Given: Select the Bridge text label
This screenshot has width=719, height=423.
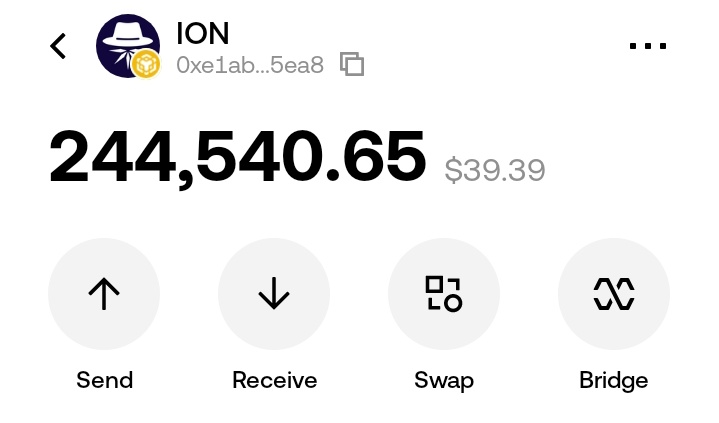Looking at the screenshot, I should [x=614, y=380].
